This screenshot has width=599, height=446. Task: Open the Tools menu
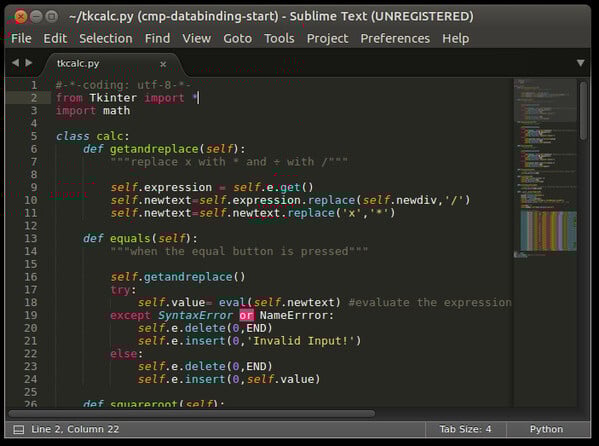tap(279, 38)
